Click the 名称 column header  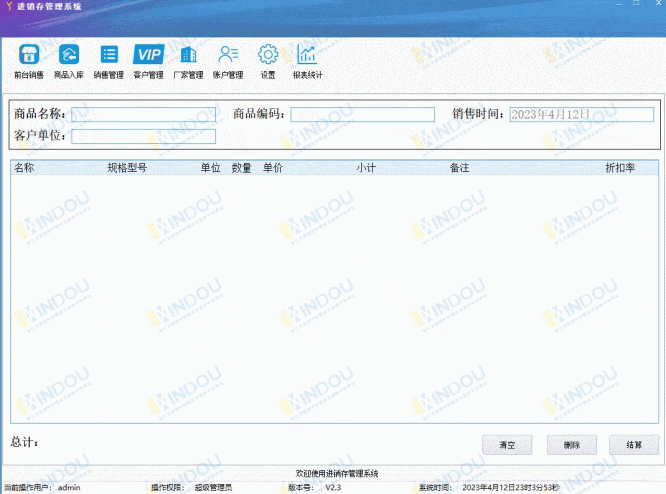pyautogui.click(x=24, y=168)
